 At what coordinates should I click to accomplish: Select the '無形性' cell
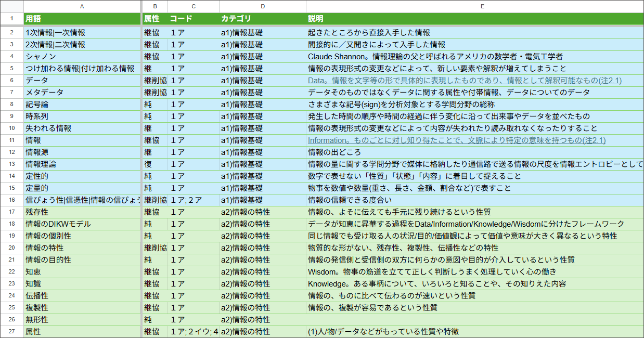click(x=82, y=320)
